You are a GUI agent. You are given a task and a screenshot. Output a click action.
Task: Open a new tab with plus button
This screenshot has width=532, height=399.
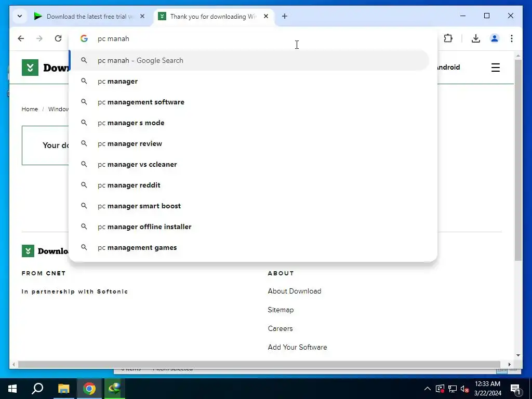click(284, 16)
